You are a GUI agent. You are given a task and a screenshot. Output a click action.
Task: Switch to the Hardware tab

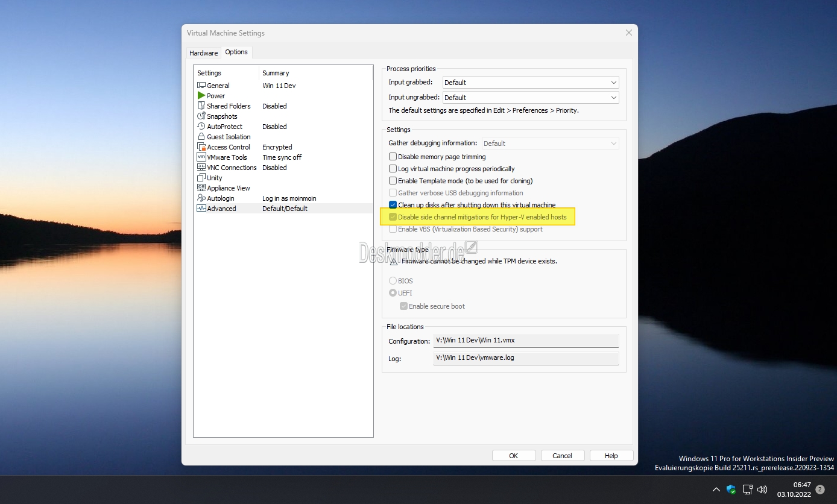point(204,53)
